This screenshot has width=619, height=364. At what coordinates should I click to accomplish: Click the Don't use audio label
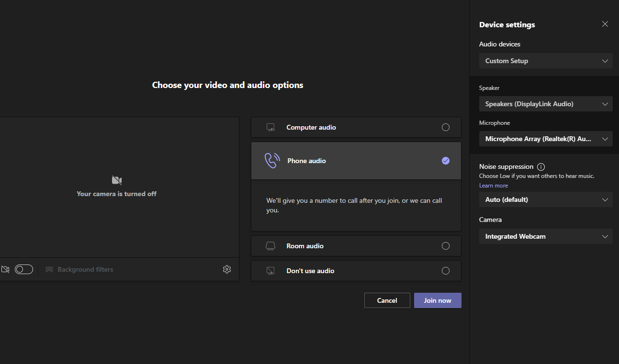point(310,271)
